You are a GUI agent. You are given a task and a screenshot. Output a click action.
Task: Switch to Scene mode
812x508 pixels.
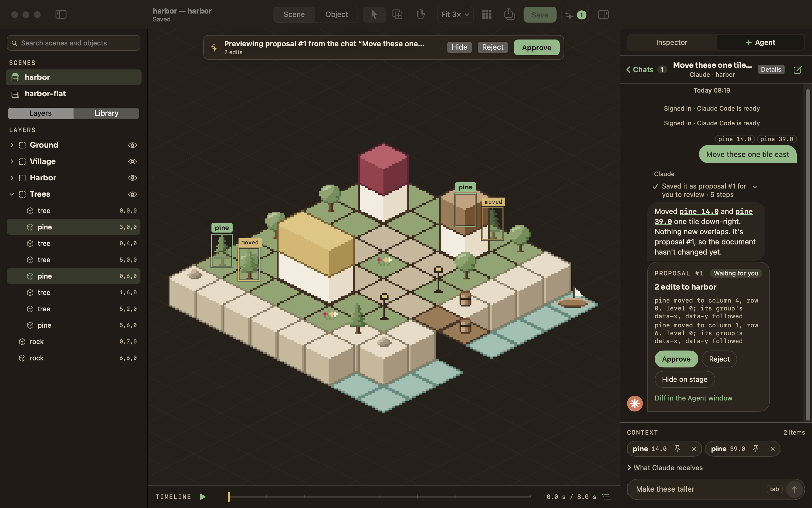click(294, 14)
